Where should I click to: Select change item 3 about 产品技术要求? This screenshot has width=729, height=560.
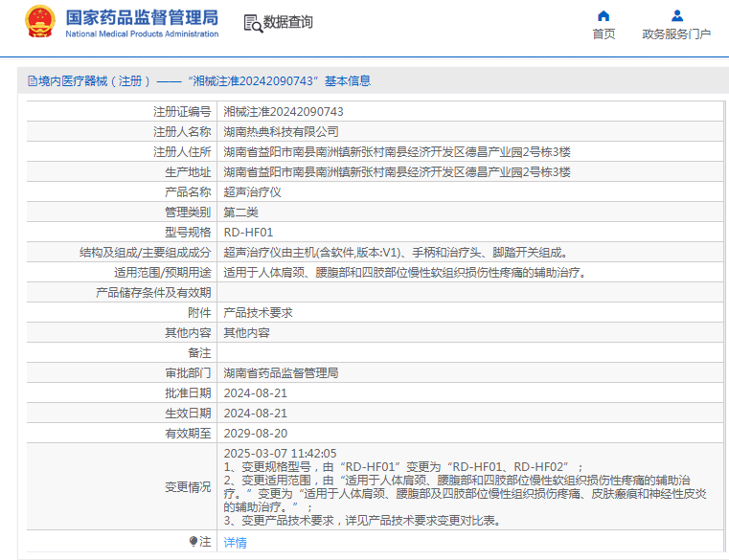pyautogui.click(x=363, y=521)
